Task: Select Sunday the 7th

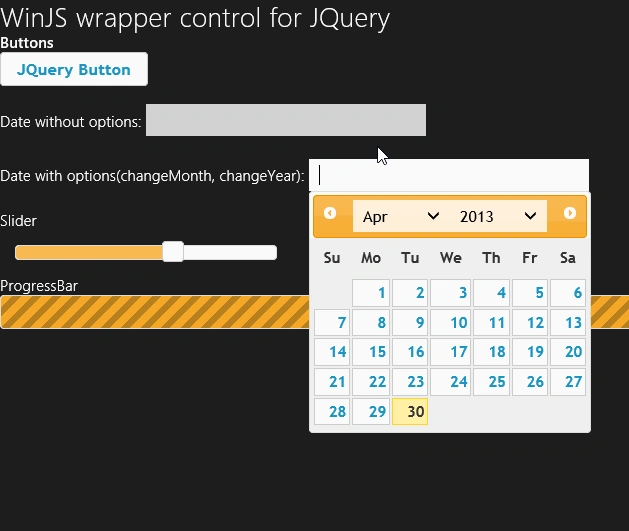Action: coord(332,322)
